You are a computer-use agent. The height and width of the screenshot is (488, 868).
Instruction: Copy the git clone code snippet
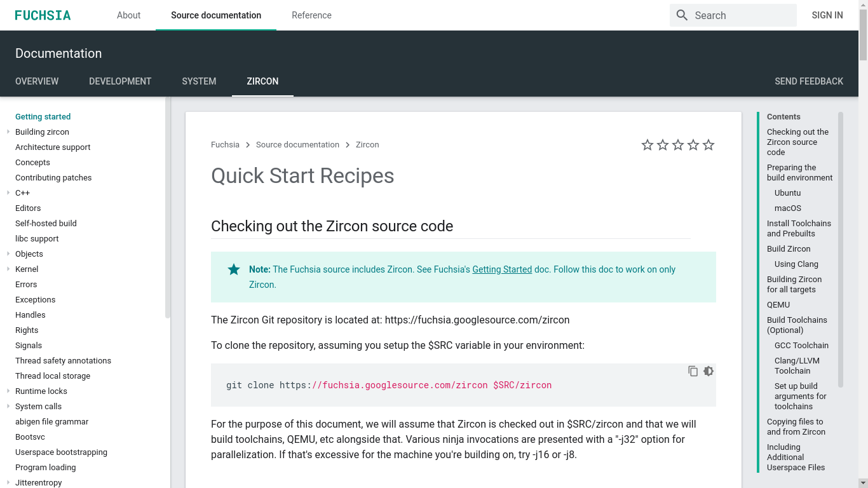point(693,371)
